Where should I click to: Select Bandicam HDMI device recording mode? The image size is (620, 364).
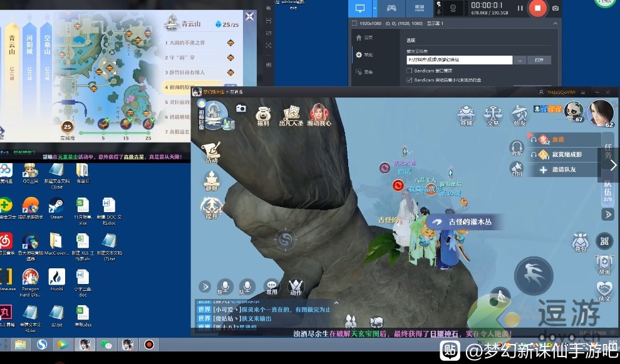(x=420, y=8)
